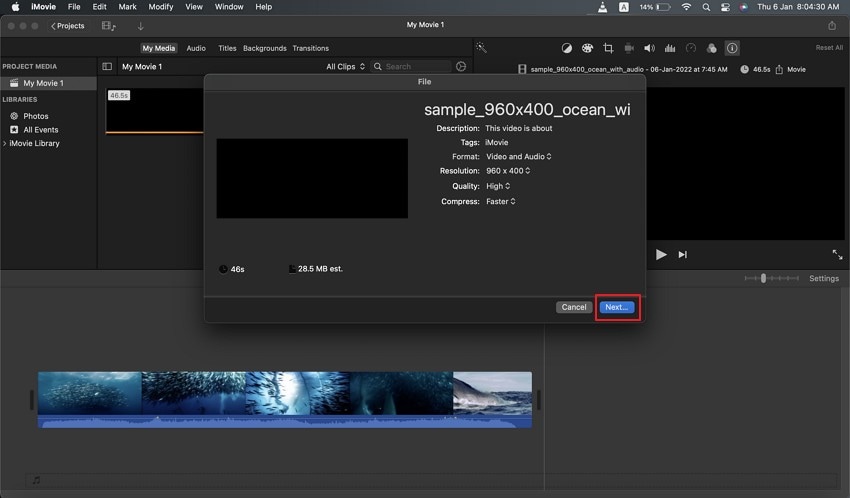Click the magic wand auto-enhance icon

point(481,48)
